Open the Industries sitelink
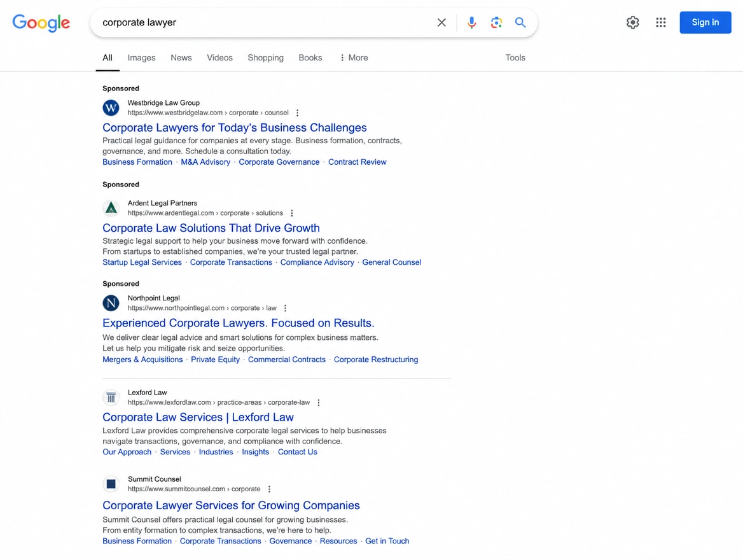 coord(216,452)
